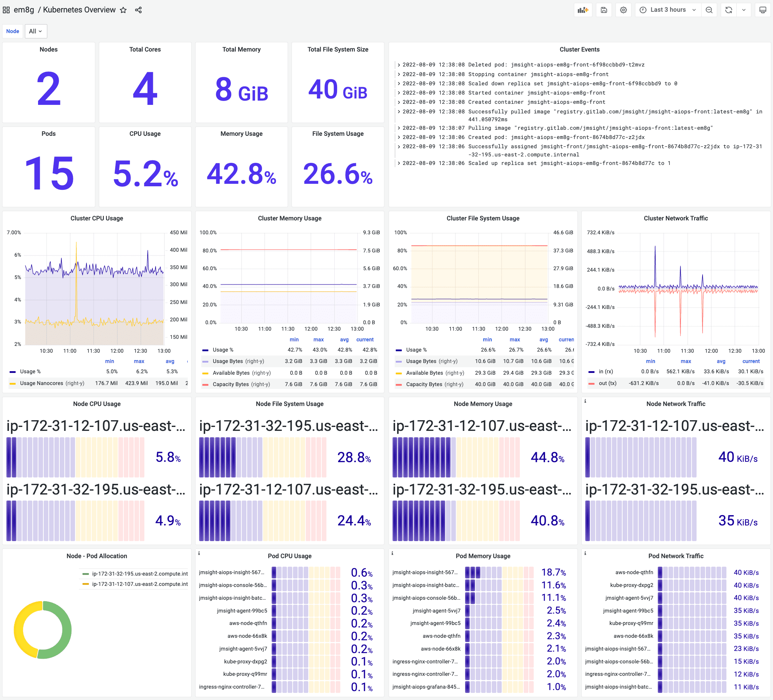The image size is (773, 700).
Task: Expand the Deleted pod event log row
Action: pyautogui.click(x=399, y=65)
